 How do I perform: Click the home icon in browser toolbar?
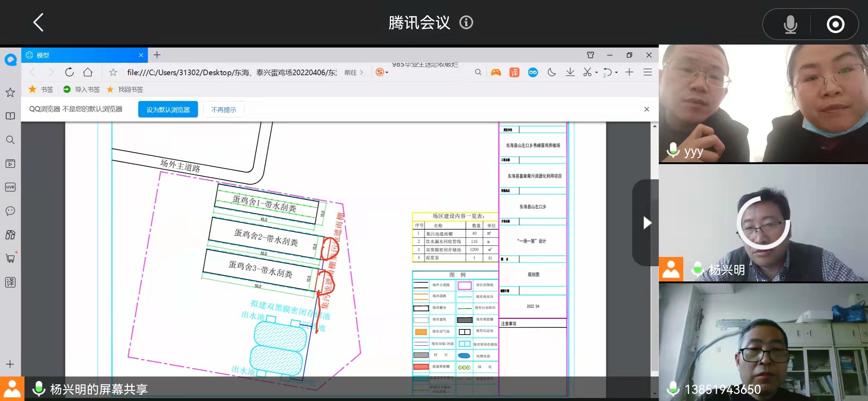tap(88, 72)
